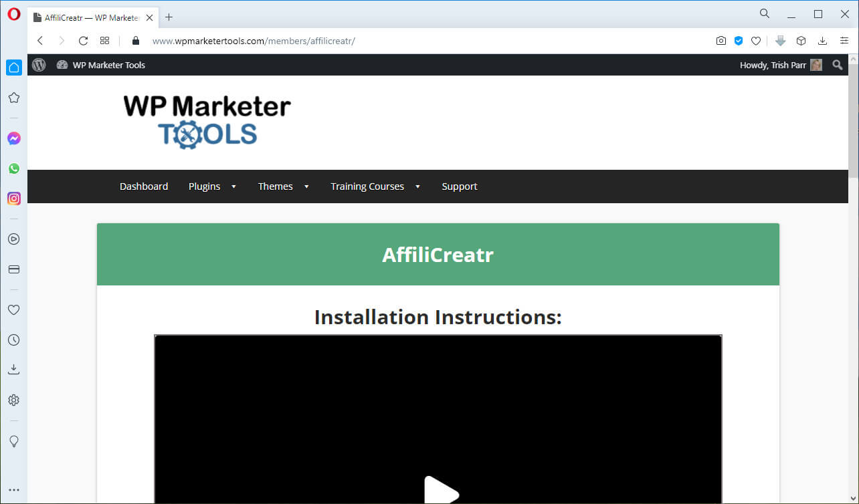Screen dimensions: 859x504
Task: Open Speed Dial start page grid
Action: click(x=104, y=41)
